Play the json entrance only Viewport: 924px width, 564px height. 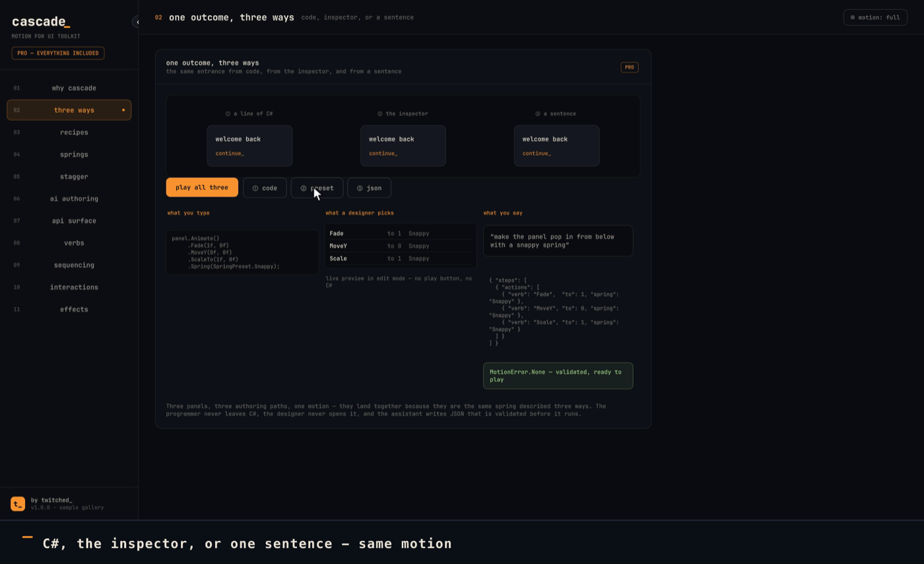tap(369, 188)
